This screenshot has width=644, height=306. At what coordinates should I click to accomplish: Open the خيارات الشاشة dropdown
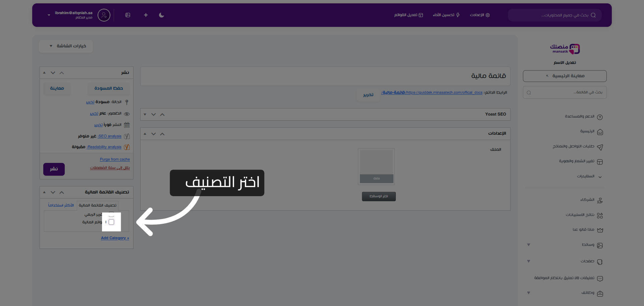pos(66,46)
